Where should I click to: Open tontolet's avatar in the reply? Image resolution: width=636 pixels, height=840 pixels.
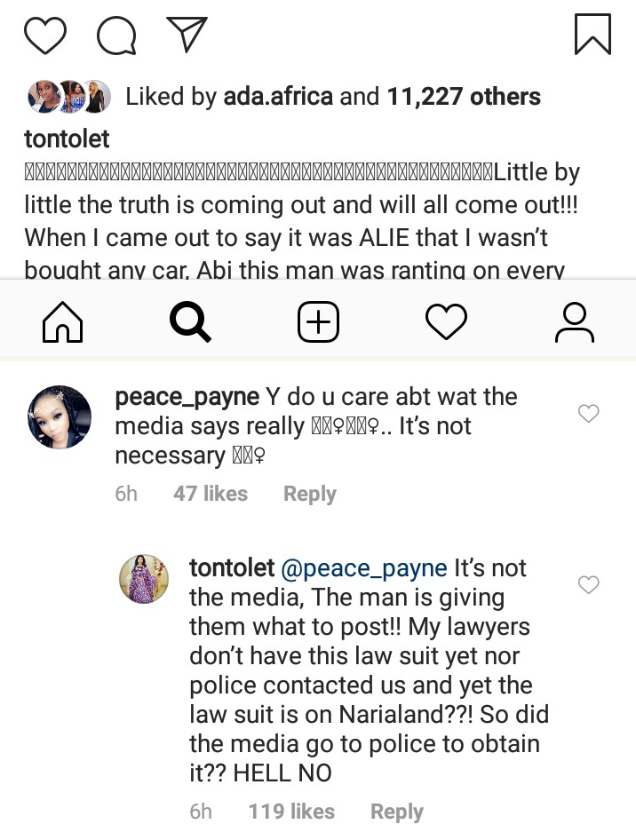point(144,580)
